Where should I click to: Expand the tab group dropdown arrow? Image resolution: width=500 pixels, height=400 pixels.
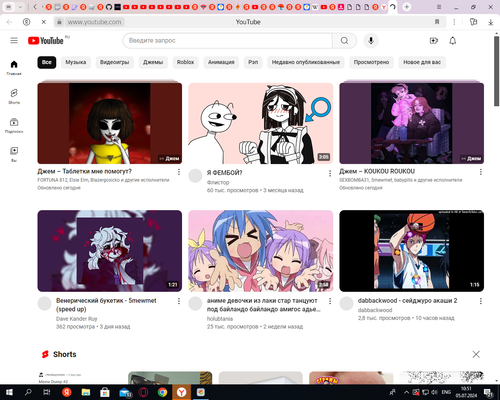(20, 7)
